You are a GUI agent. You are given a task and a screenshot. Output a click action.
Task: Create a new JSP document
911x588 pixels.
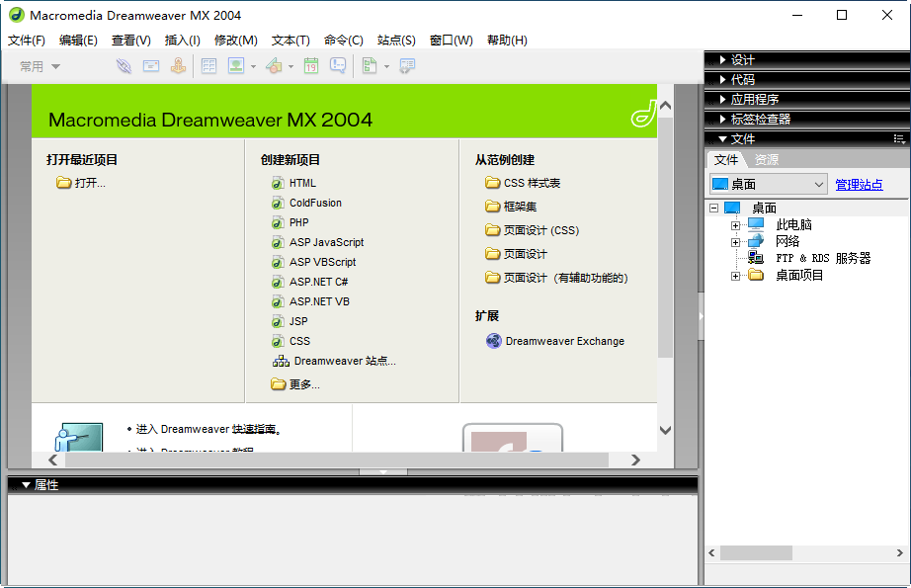coord(290,321)
